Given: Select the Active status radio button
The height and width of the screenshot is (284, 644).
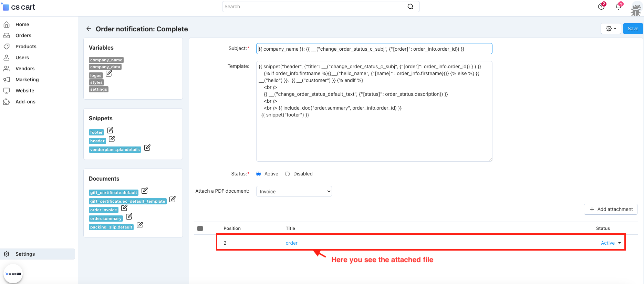Looking at the screenshot, I should click(259, 174).
